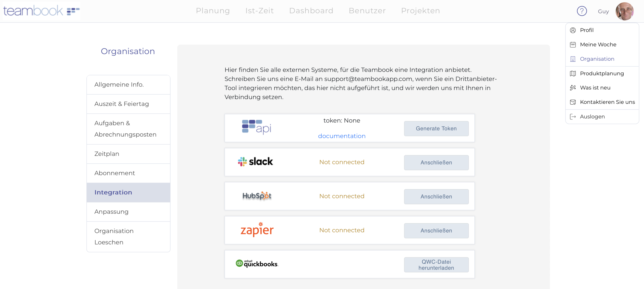This screenshot has width=644, height=289.
Task: Click the Profil person icon
Action: coord(573,30)
